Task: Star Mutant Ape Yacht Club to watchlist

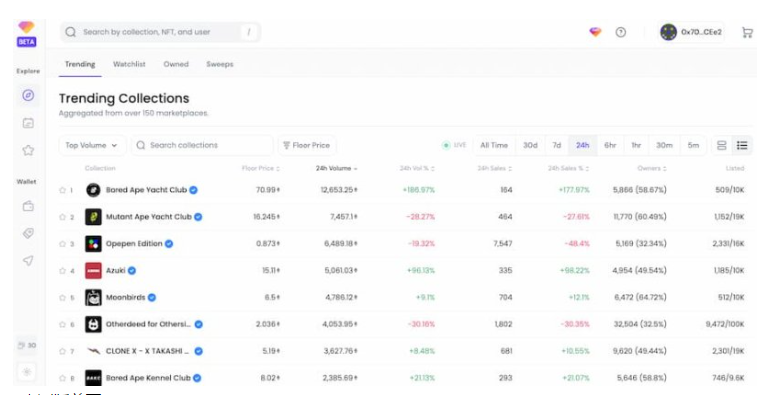Action: click(x=62, y=217)
